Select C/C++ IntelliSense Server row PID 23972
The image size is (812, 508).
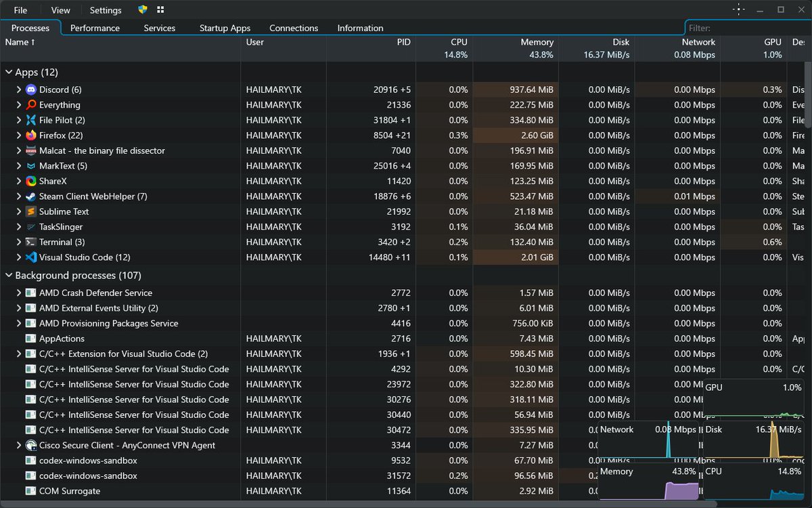coord(403,384)
